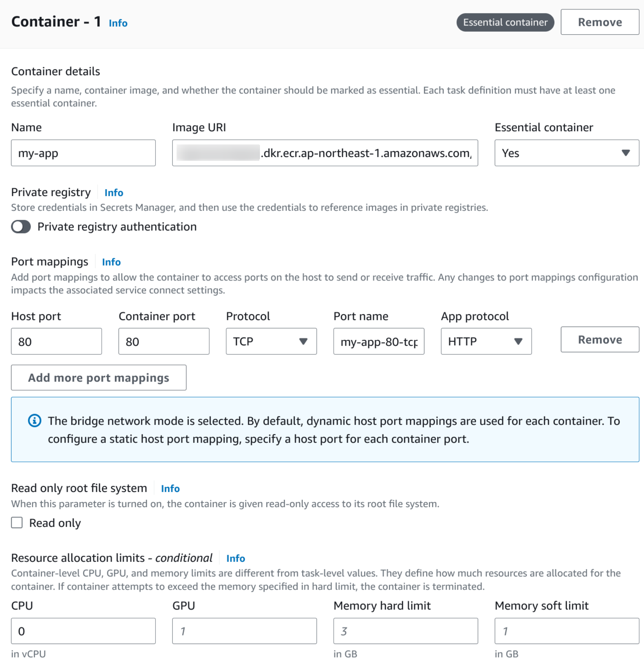Image resolution: width=644 pixels, height=663 pixels.
Task: Remove the port 80 mapping row
Action: pos(600,339)
